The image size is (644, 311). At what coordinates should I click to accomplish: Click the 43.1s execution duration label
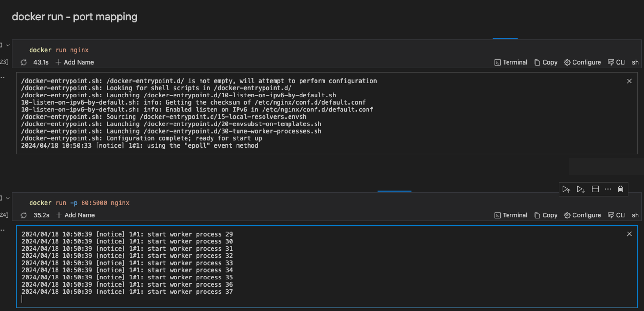(40, 62)
